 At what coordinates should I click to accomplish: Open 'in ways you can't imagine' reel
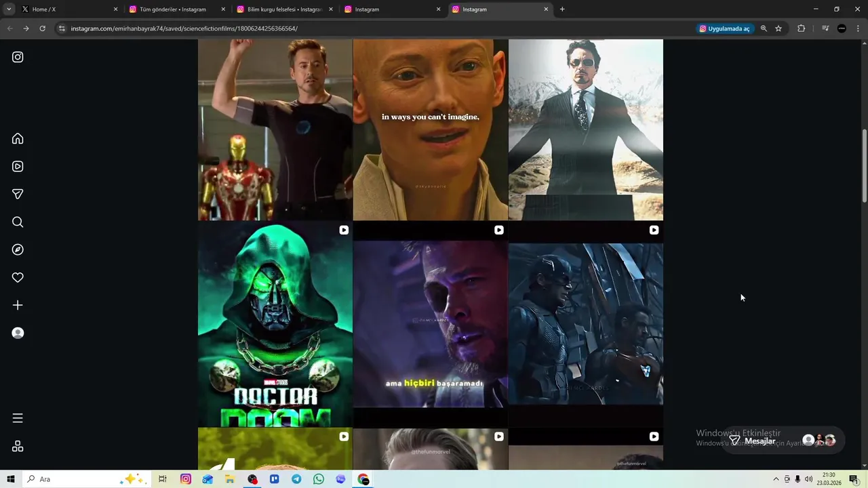coord(430,129)
